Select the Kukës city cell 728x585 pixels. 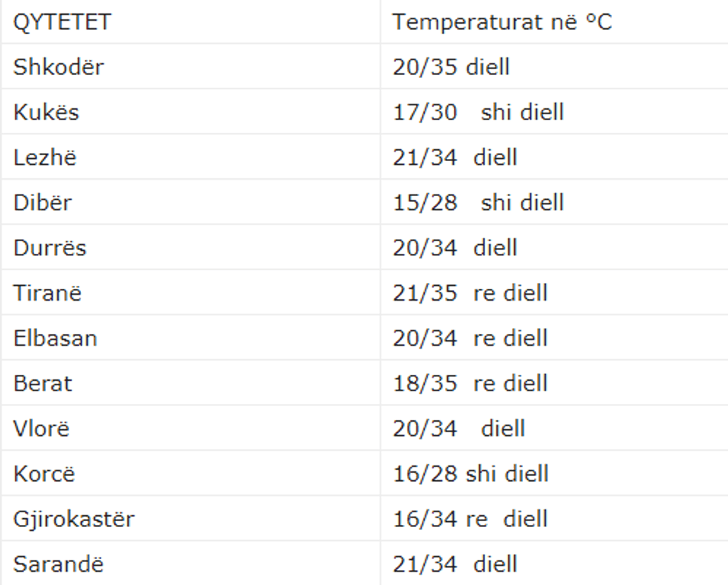coord(46,112)
